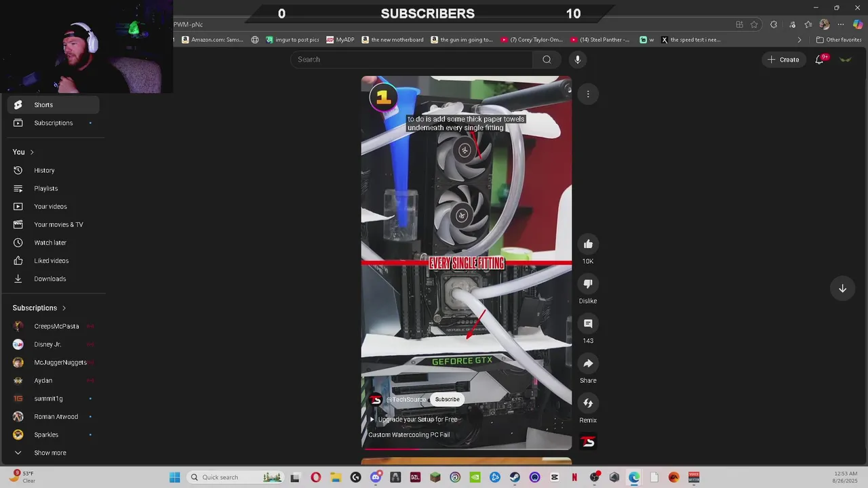868x488 pixels.
Task: Open Copilot in browser toolbar
Action: point(859,24)
